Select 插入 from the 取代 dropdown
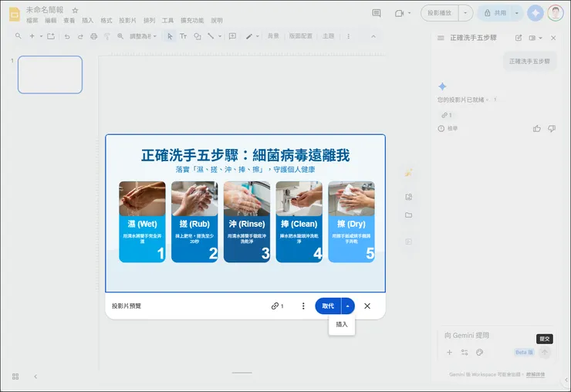 342,325
